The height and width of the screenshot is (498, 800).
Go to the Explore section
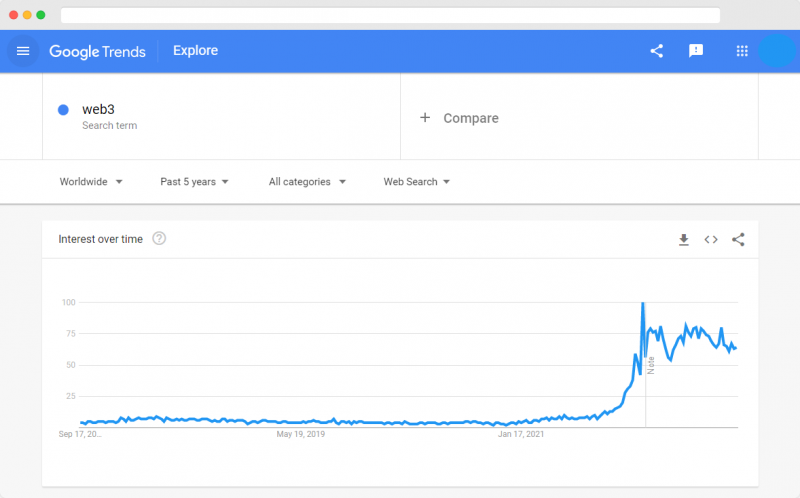point(195,51)
